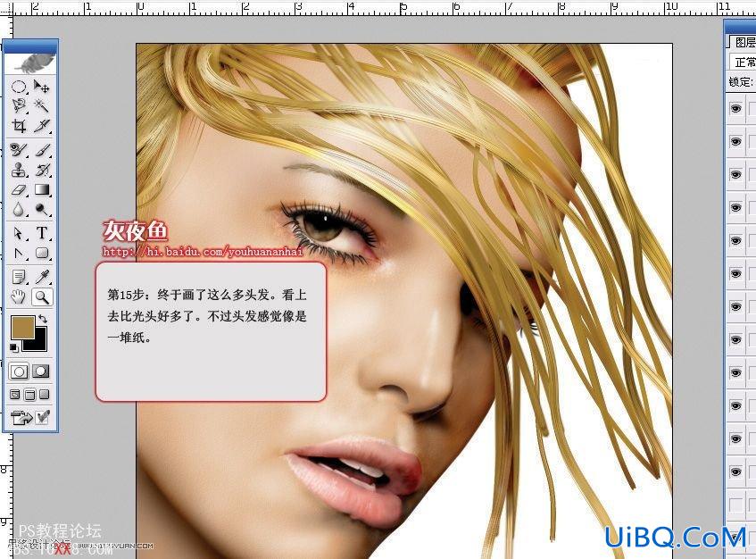The image size is (756, 559).
Task: Select the Zoom magnifier tool
Action: click(41, 297)
